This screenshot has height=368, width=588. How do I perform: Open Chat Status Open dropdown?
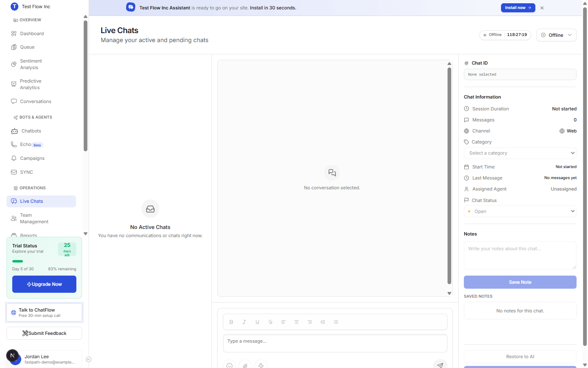pyautogui.click(x=520, y=211)
